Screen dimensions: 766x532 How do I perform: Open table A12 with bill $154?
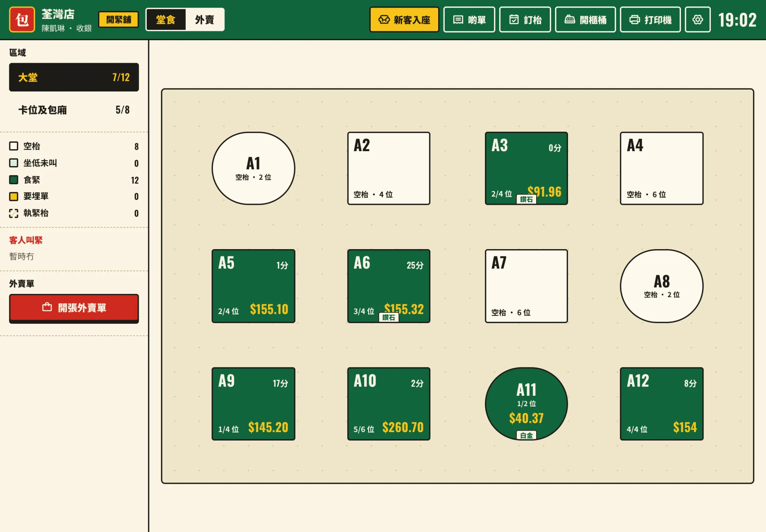[661, 404]
